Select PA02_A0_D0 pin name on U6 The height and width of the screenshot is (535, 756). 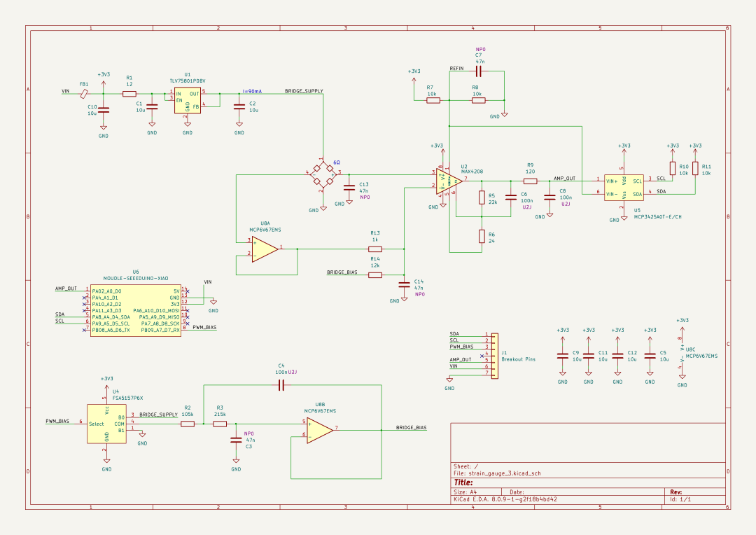point(106,291)
